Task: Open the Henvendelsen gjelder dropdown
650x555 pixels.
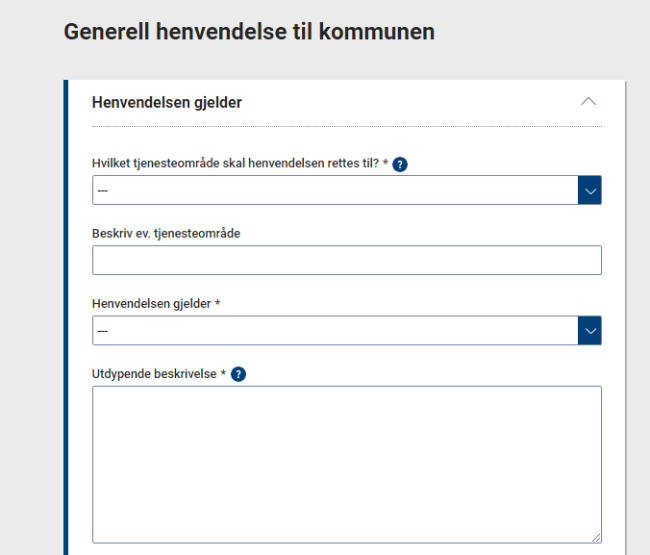Action: pos(347,330)
